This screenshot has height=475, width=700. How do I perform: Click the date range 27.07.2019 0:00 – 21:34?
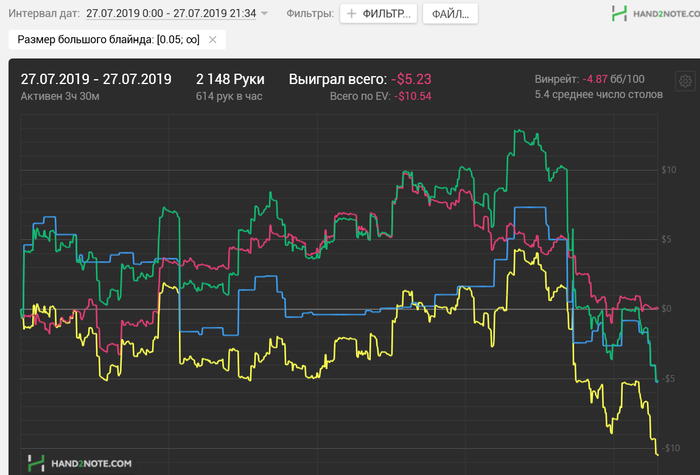click(170, 14)
